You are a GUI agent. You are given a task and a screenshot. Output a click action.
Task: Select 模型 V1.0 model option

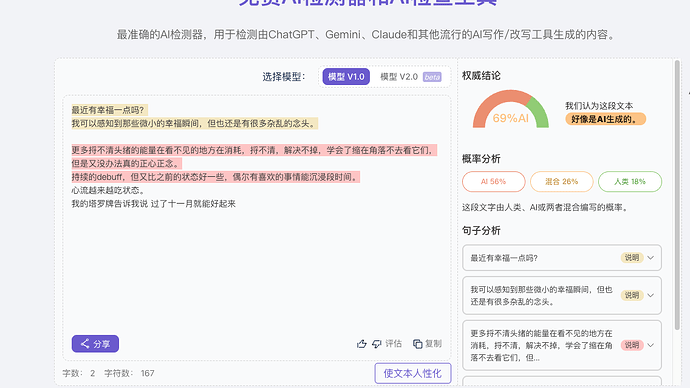pyautogui.click(x=346, y=77)
